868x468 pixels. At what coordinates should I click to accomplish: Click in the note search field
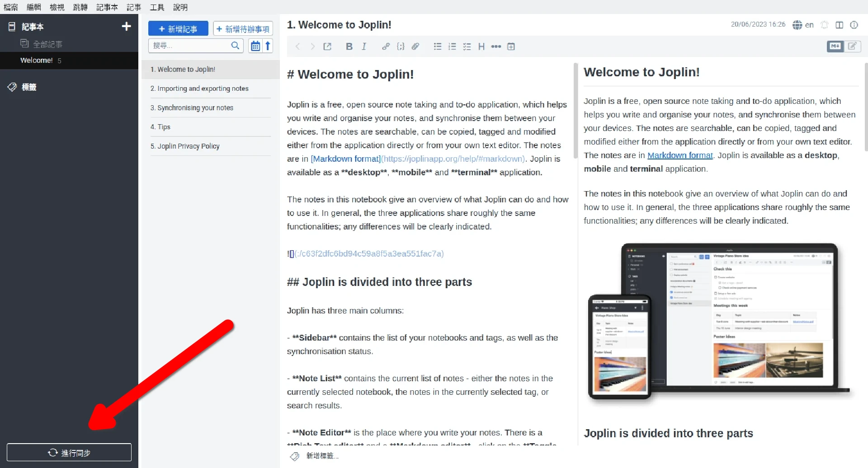tap(190, 46)
